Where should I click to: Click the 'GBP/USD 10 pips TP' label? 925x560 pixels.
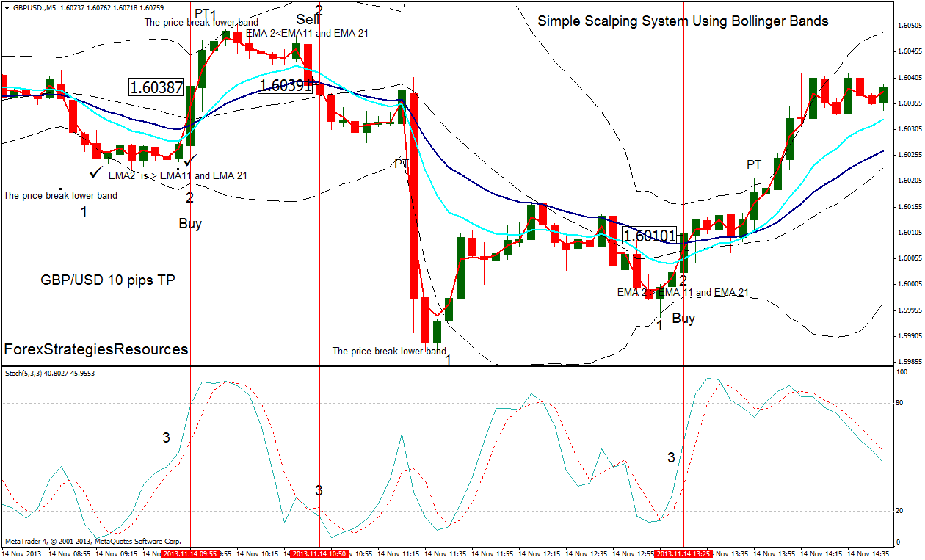coord(108,280)
